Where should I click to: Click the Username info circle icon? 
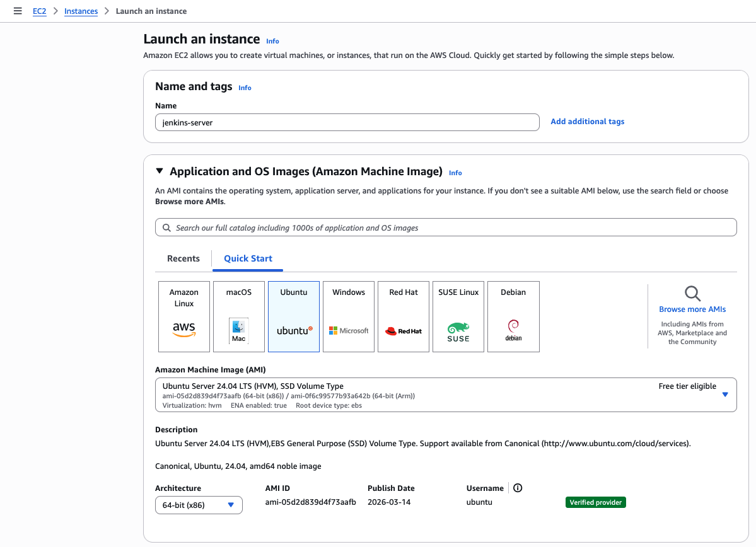[518, 488]
